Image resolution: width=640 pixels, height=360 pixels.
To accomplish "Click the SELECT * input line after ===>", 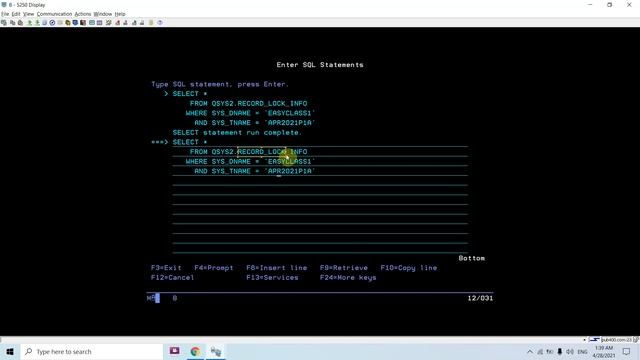I will (x=320, y=142).
